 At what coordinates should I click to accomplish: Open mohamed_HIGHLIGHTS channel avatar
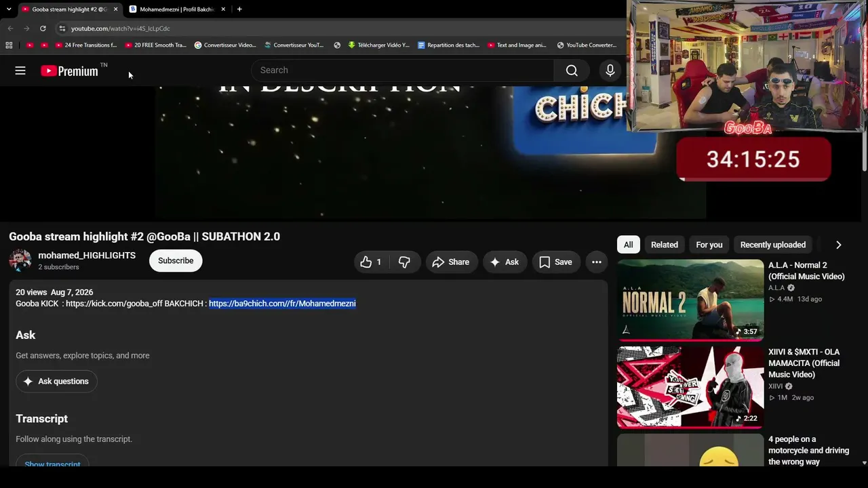pyautogui.click(x=20, y=261)
